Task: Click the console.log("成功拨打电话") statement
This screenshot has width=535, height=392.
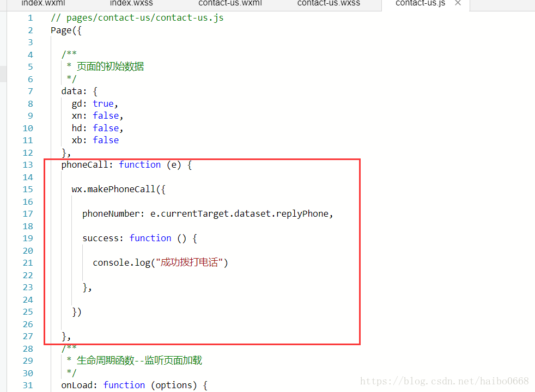Action: tap(160, 263)
